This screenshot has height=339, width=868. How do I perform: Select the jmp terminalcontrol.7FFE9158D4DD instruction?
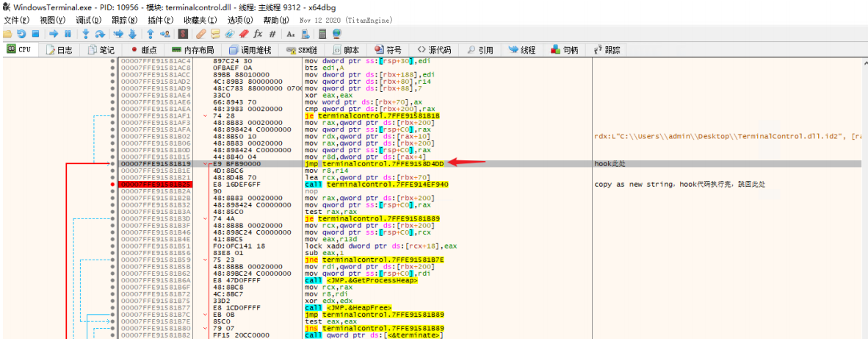coord(373,163)
